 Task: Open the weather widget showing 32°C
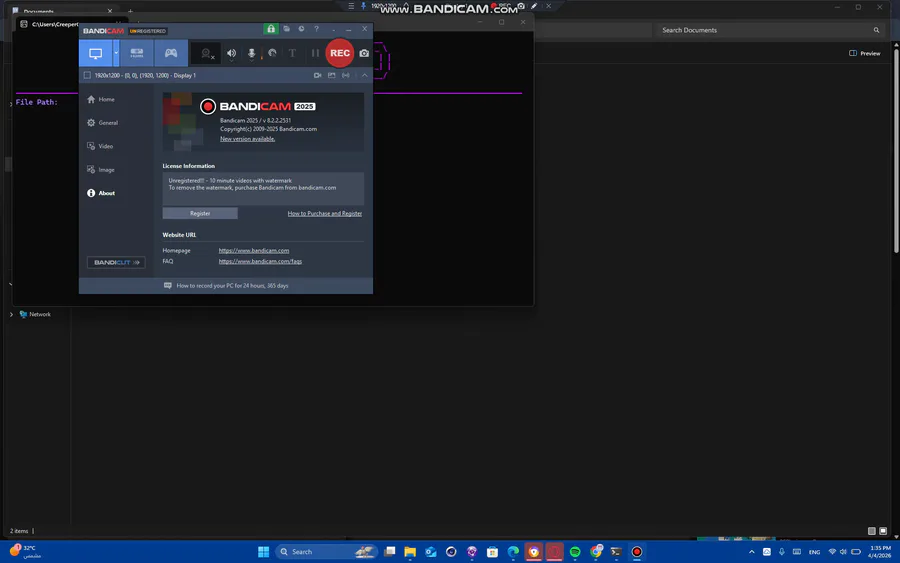(25, 552)
